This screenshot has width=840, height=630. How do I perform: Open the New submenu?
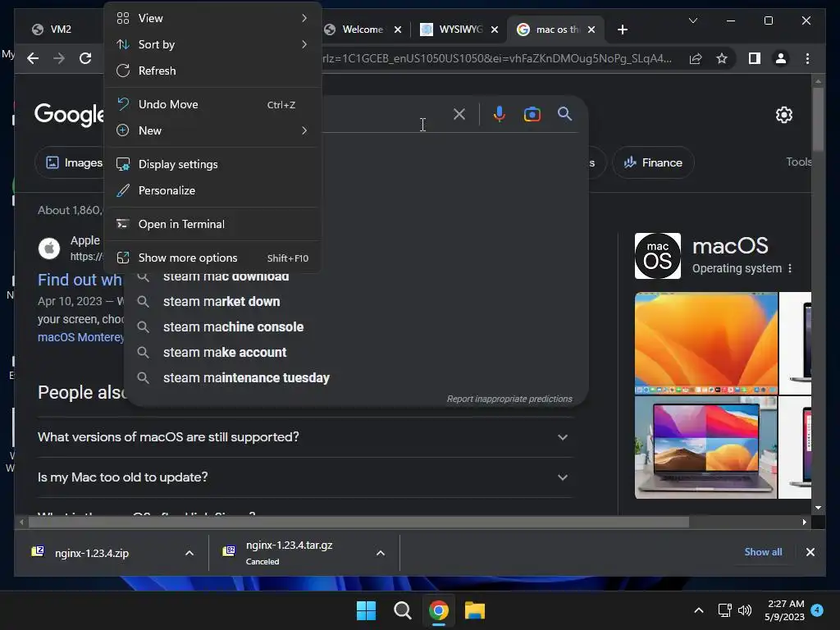click(x=212, y=130)
